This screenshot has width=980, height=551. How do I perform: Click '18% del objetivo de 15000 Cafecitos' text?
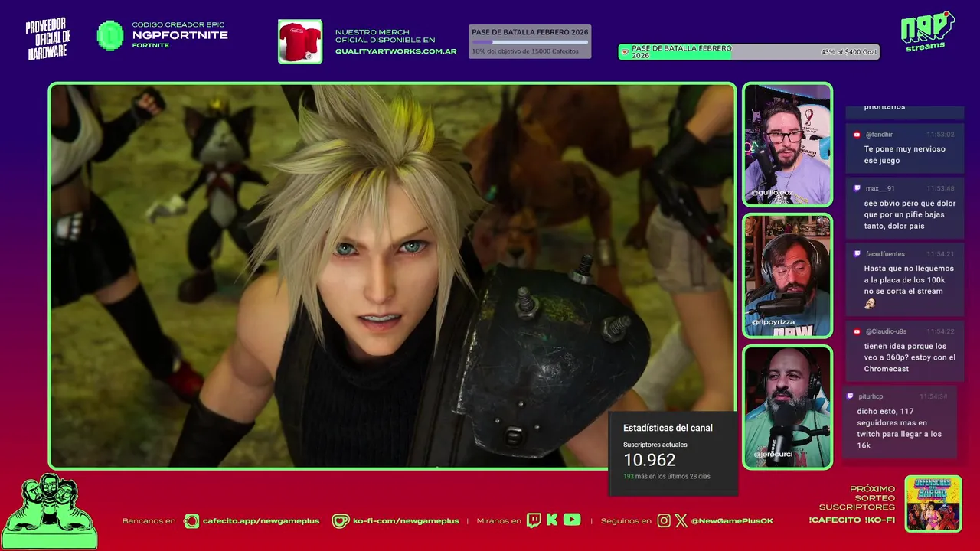[525, 51]
